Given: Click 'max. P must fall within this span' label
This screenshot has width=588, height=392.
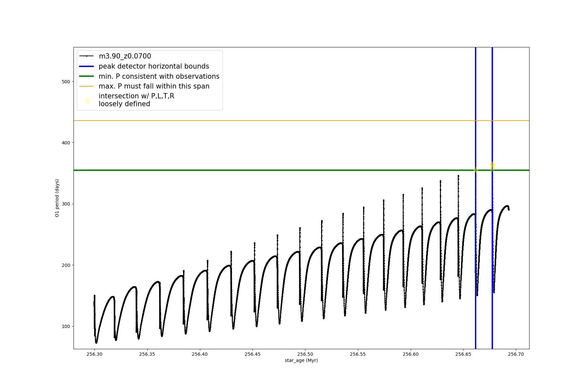Looking at the screenshot, I should click(154, 86).
